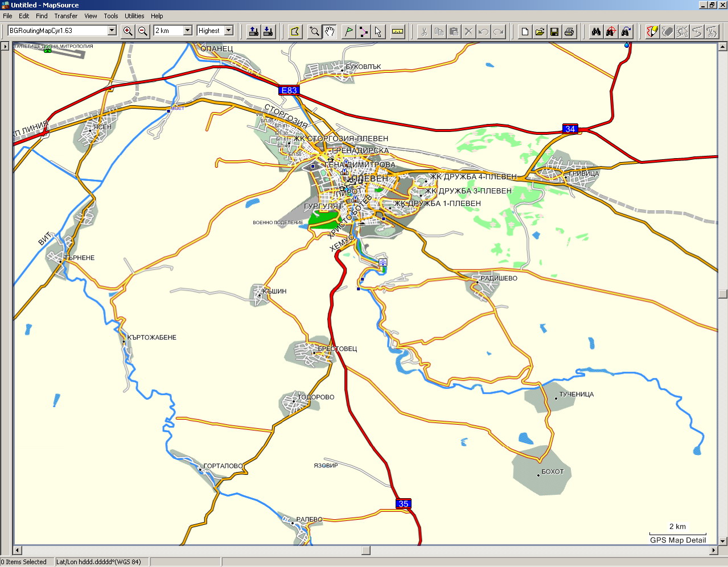The image size is (728, 567).
Task: Toggle the Hand pan tool
Action: coord(330,31)
